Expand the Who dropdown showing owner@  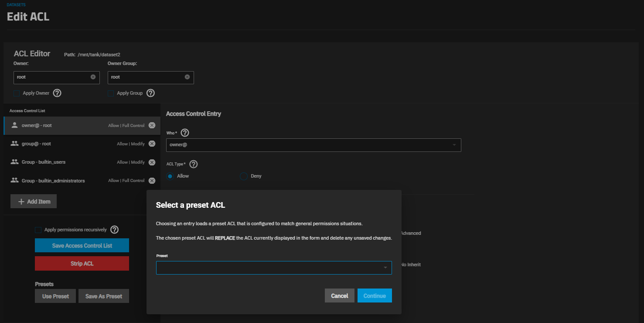click(313, 145)
